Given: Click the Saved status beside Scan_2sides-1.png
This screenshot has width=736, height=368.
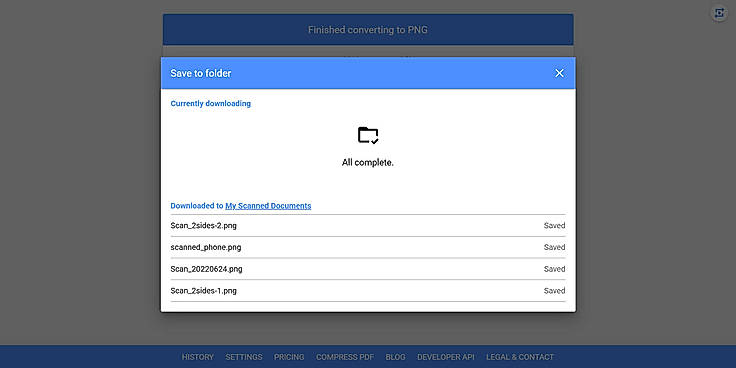Looking at the screenshot, I should [554, 291].
